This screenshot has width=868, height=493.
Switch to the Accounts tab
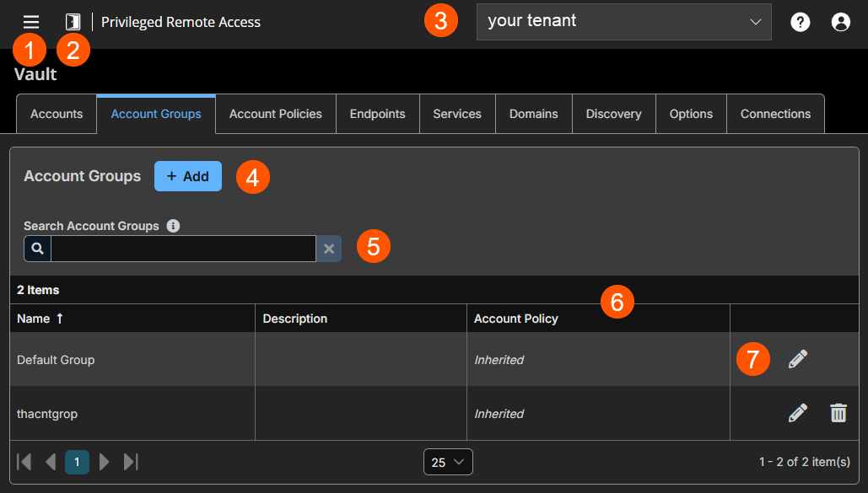click(56, 114)
